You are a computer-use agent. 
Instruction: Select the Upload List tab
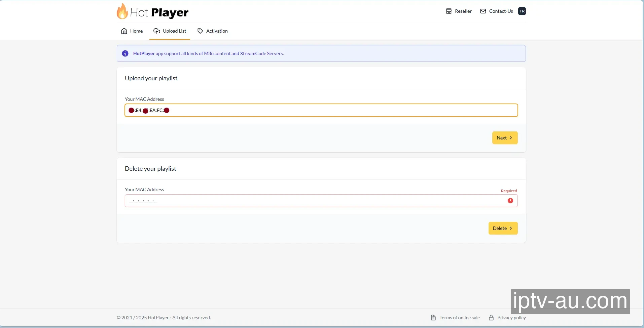click(170, 31)
